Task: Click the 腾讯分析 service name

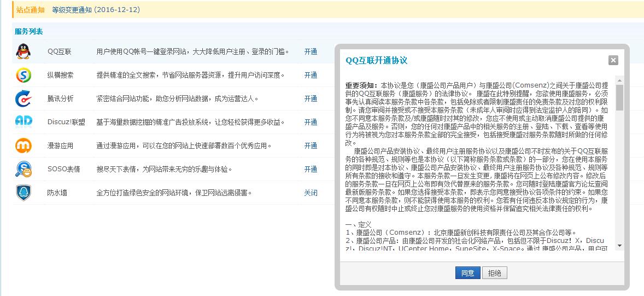Action: 60,98
